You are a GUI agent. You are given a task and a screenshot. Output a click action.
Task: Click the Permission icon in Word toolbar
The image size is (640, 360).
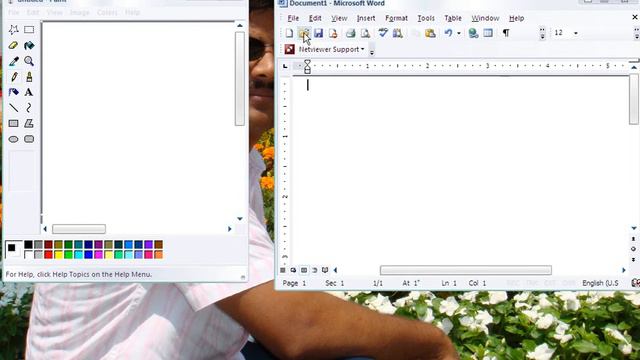(x=333, y=33)
